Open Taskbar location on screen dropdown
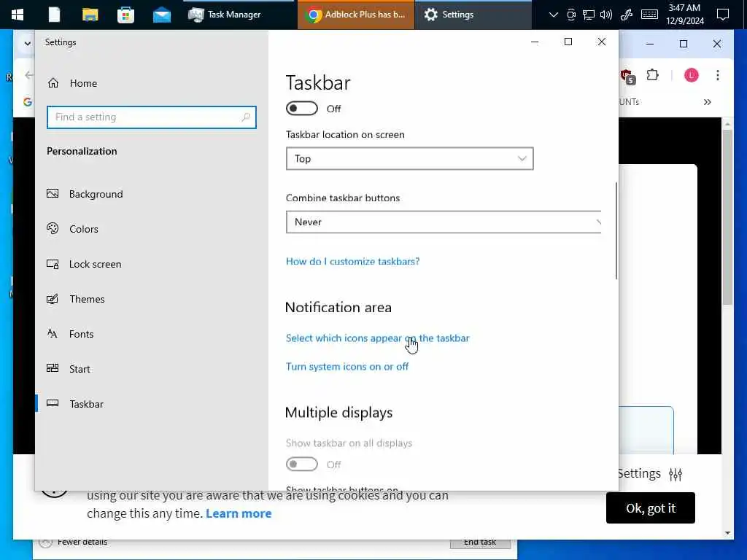This screenshot has width=747, height=560. pyautogui.click(x=410, y=158)
